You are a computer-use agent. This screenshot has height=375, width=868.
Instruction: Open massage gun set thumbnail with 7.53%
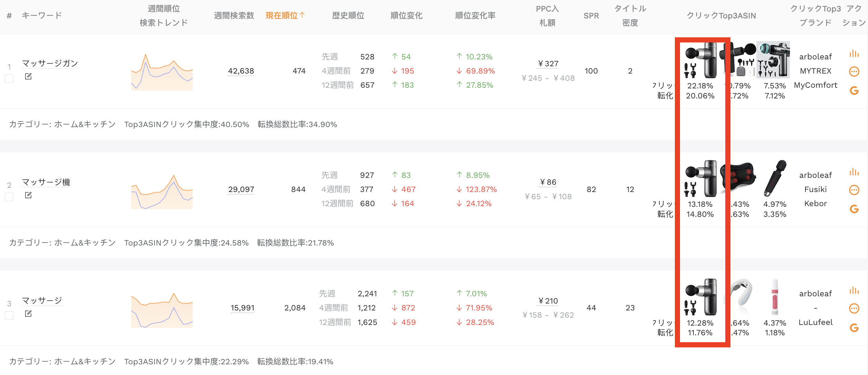773,60
